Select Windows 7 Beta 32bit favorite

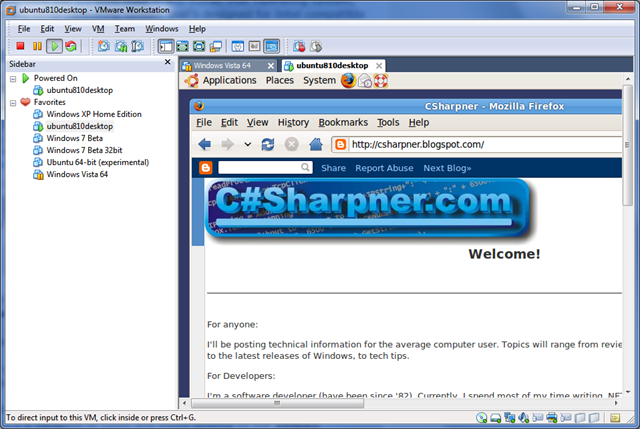[x=84, y=150]
